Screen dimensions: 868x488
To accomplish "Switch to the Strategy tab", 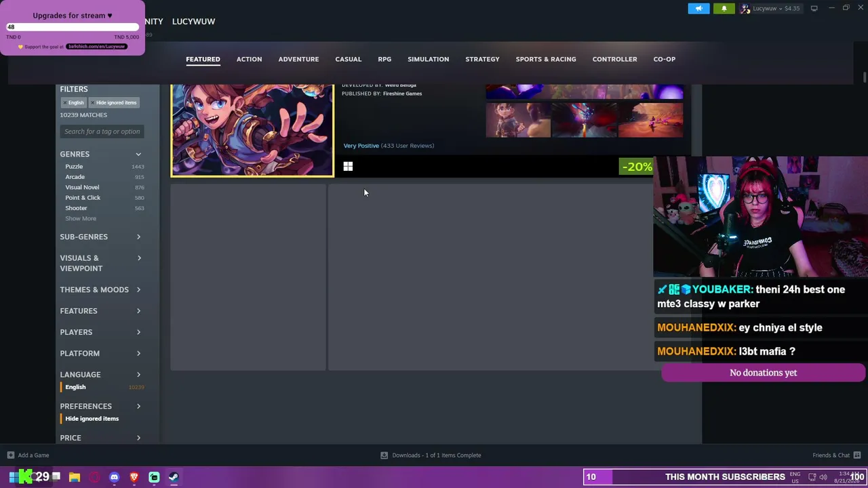I will coord(482,59).
